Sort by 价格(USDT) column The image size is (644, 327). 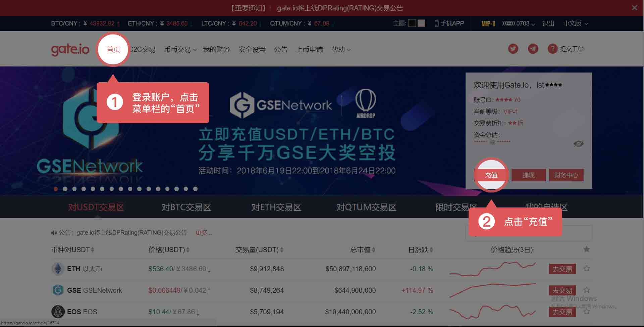(x=169, y=250)
